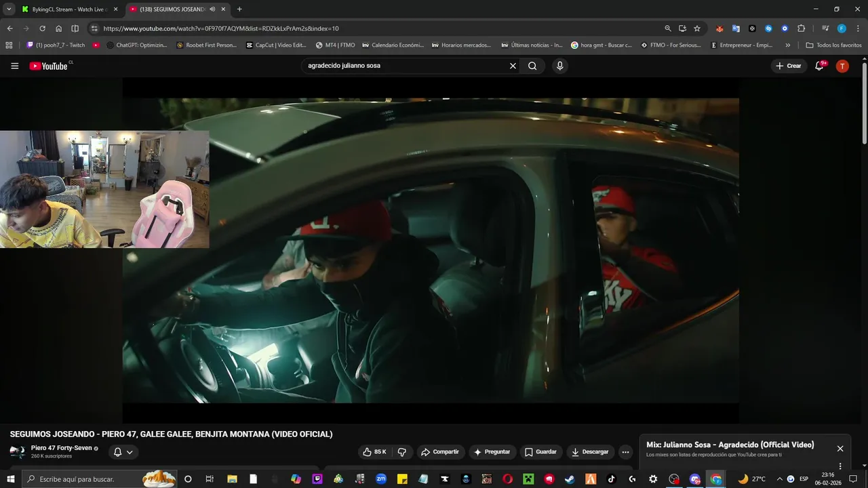
Task: Open the Calendario Económico bookmark
Action: (x=393, y=45)
